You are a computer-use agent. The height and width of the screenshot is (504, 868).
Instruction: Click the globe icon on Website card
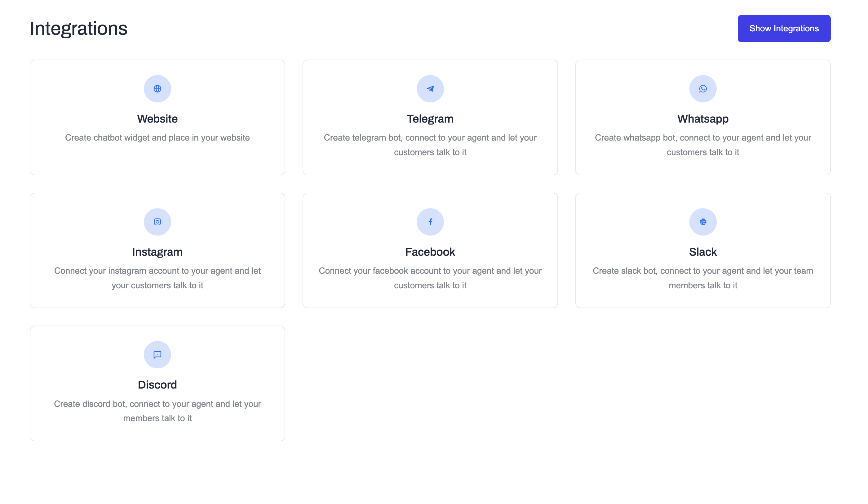click(157, 88)
